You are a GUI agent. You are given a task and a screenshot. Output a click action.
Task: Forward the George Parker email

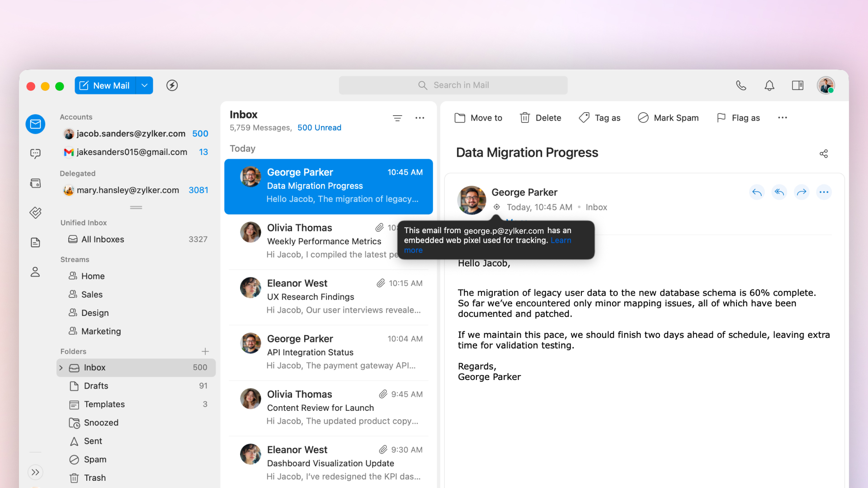(x=802, y=192)
